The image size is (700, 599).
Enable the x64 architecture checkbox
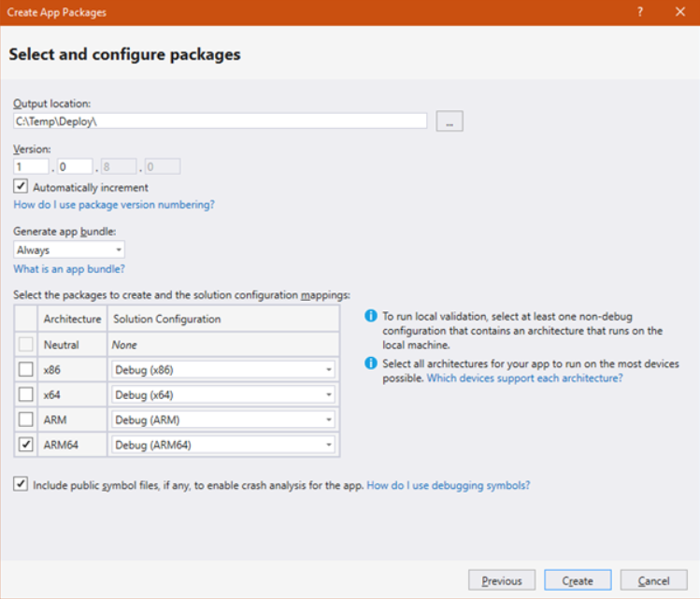pos(27,394)
